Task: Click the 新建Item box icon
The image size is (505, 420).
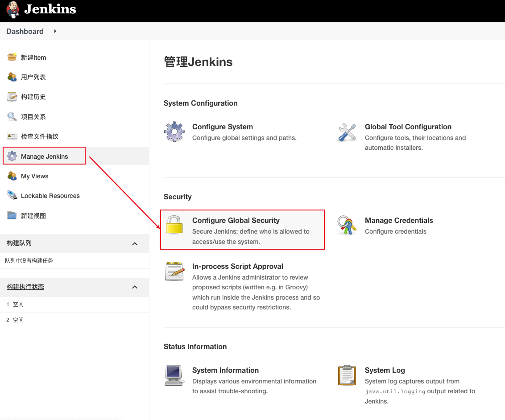Action: click(x=12, y=57)
